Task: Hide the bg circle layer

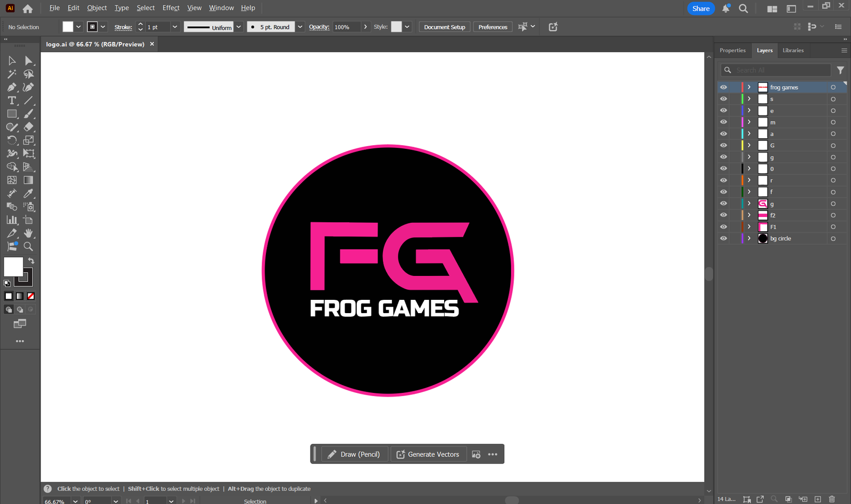Action: [x=723, y=239]
